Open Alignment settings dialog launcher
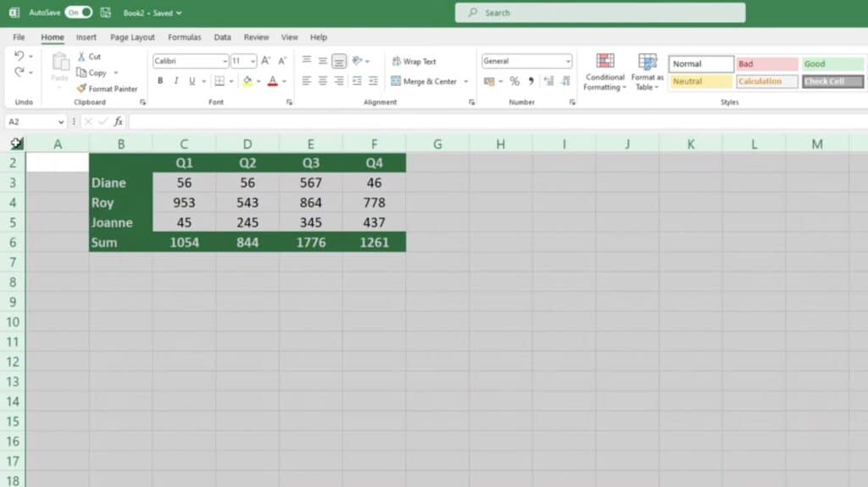The image size is (868, 487). tap(471, 103)
